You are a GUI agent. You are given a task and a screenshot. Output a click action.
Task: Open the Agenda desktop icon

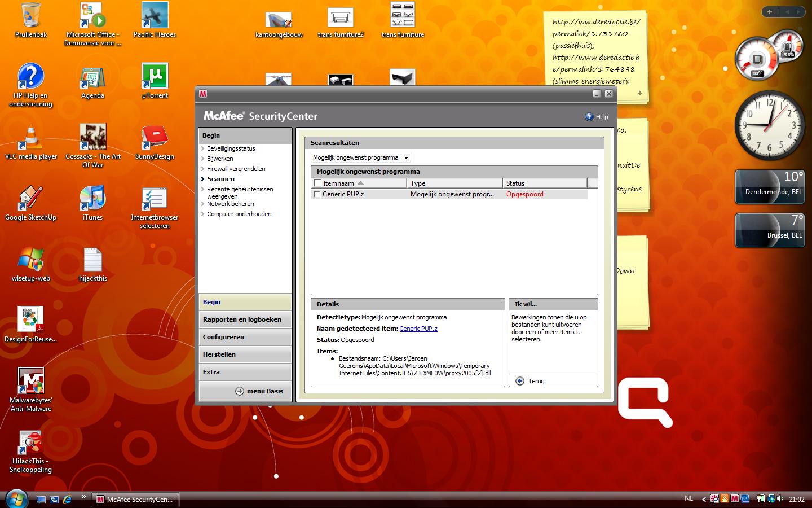(x=92, y=77)
